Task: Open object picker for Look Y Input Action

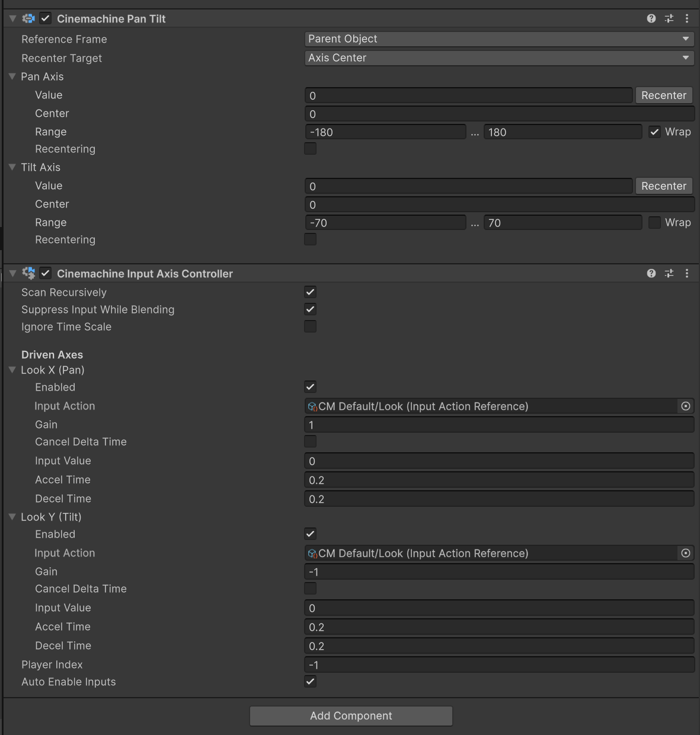Action: pyautogui.click(x=686, y=553)
